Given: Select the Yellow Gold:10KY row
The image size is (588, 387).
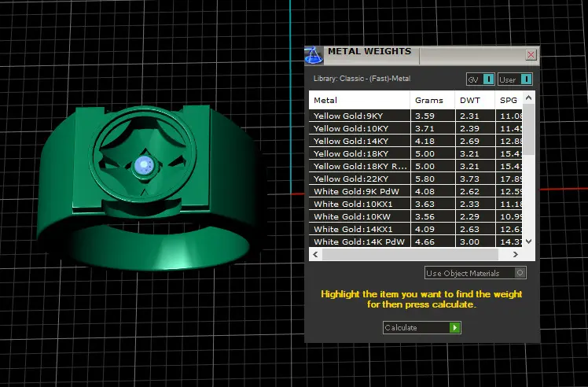Looking at the screenshot, I should point(416,128).
